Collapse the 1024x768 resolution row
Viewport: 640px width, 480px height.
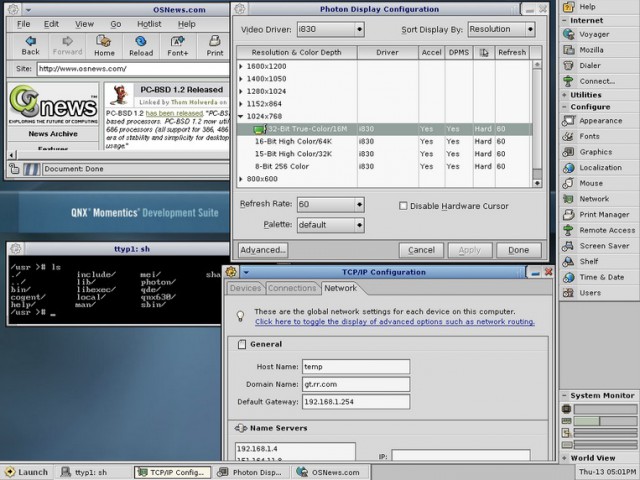click(241, 116)
